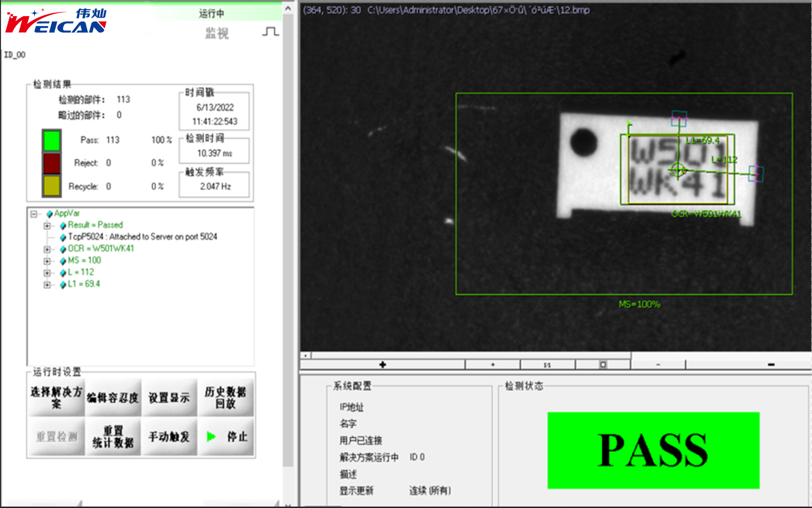Click the green Pass indicator swatch

[x=51, y=141]
